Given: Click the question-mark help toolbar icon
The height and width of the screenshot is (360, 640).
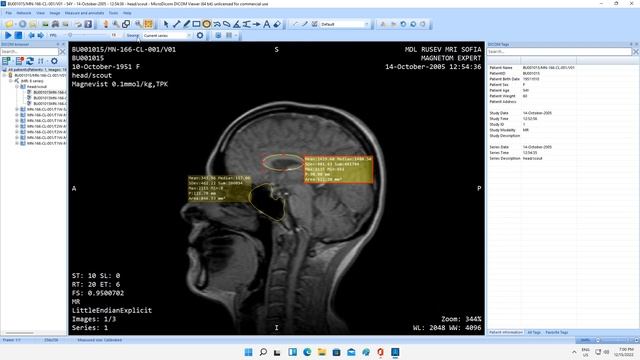Looking at the screenshot, I should [88, 24].
